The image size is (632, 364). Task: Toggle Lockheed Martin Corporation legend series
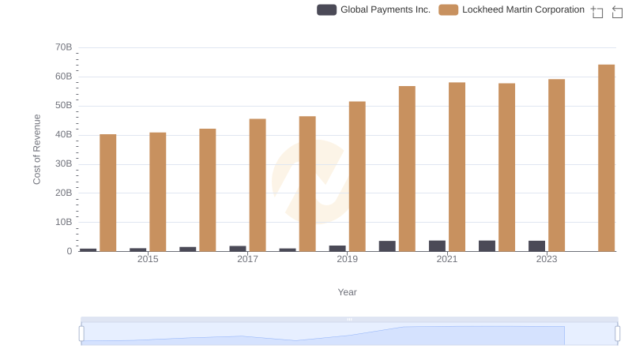point(511,9)
